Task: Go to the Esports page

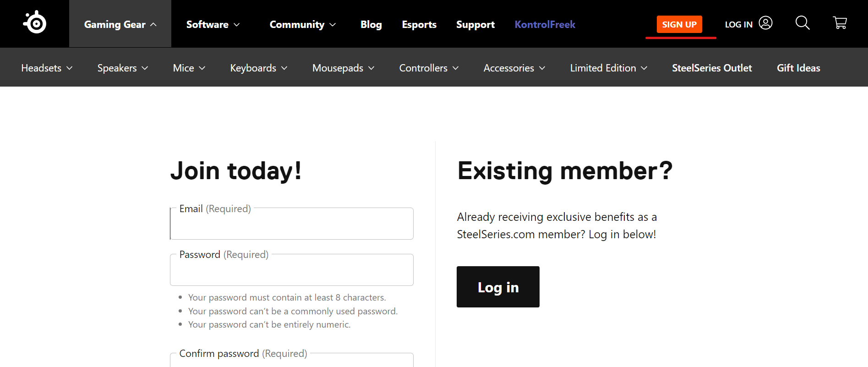Action: tap(419, 24)
